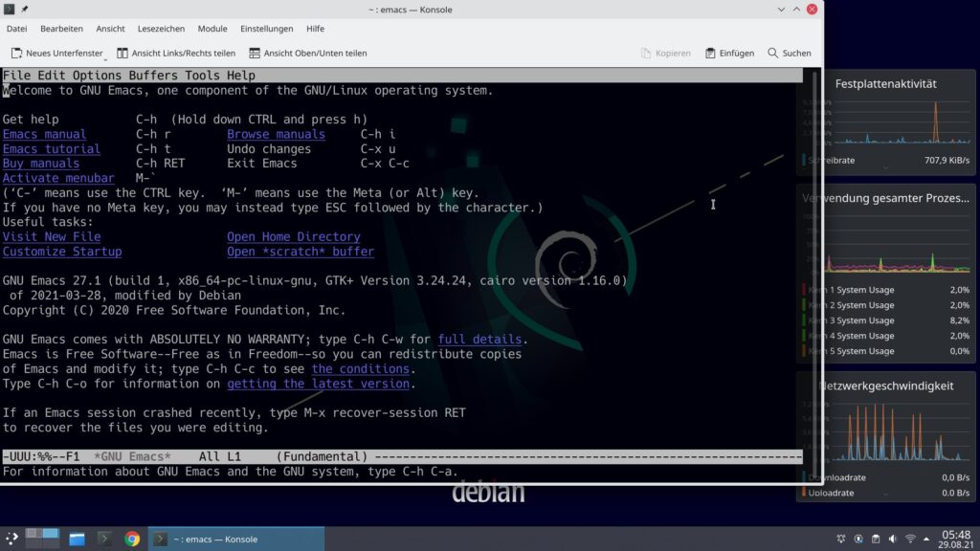This screenshot has height=551, width=980.
Task: Click the Kopieren toolbar button
Action: [666, 54]
